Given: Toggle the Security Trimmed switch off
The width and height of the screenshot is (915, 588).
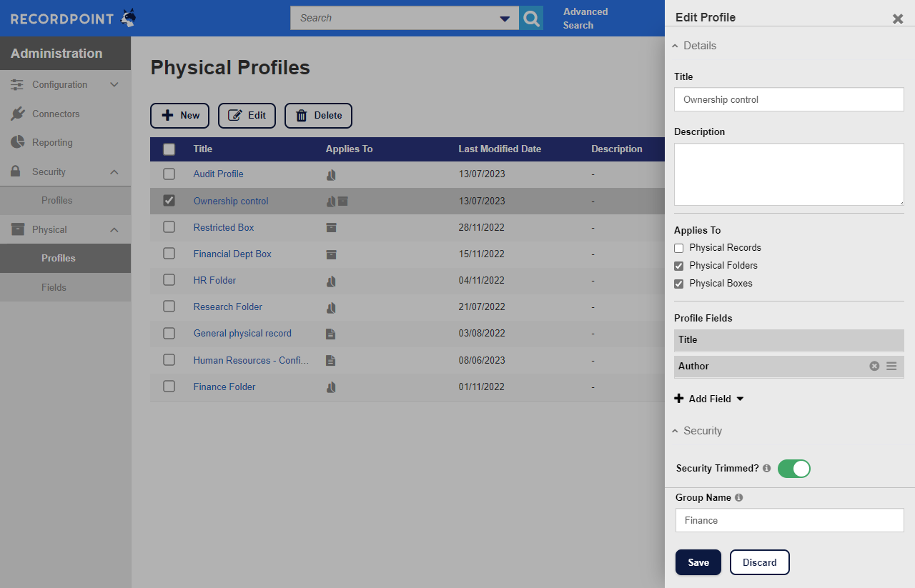Looking at the screenshot, I should pos(794,469).
